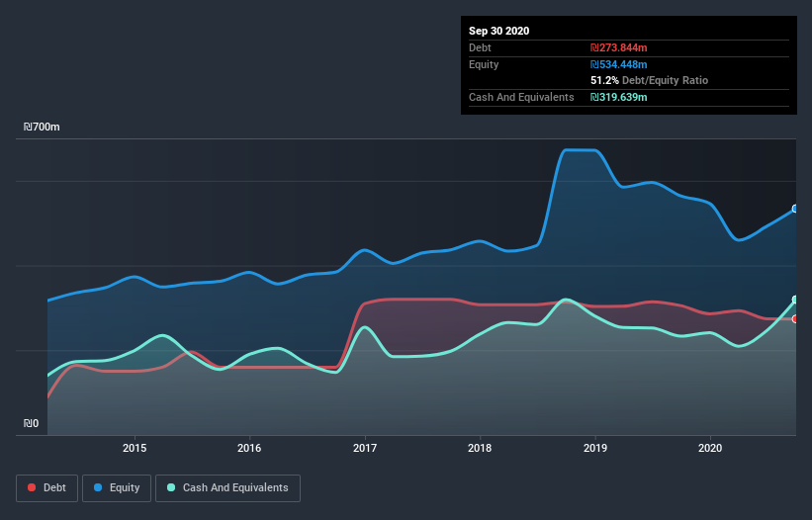Click the ₪319.639m cash value
812x520 pixels.
click(x=619, y=97)
